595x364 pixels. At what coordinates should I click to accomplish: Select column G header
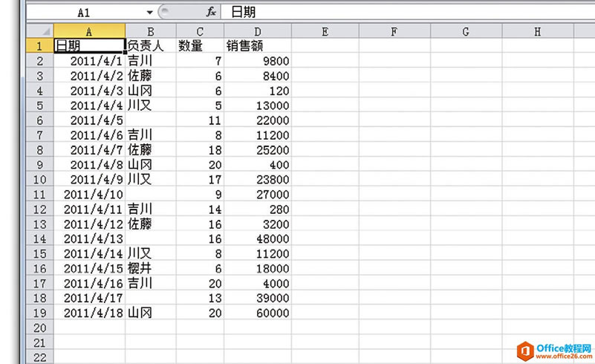(x=466, y=31)
